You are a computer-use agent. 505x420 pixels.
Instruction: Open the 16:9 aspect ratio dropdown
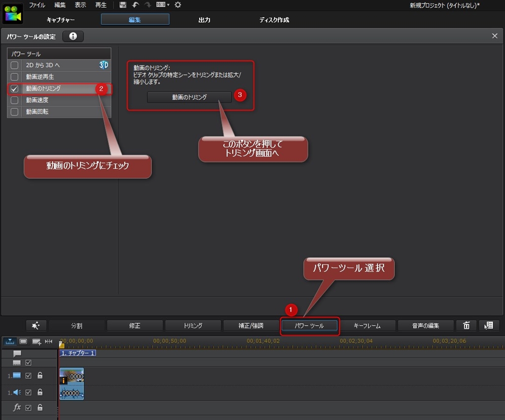pos(163,5)
